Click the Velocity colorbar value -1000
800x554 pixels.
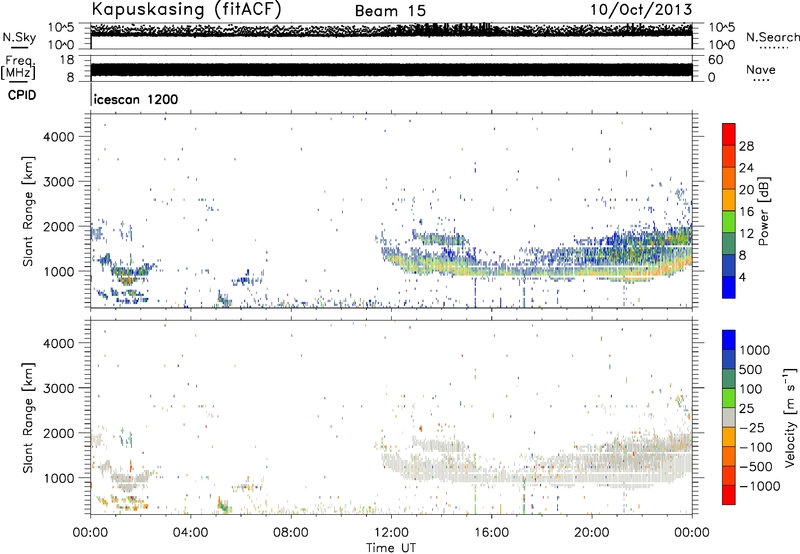760,486
